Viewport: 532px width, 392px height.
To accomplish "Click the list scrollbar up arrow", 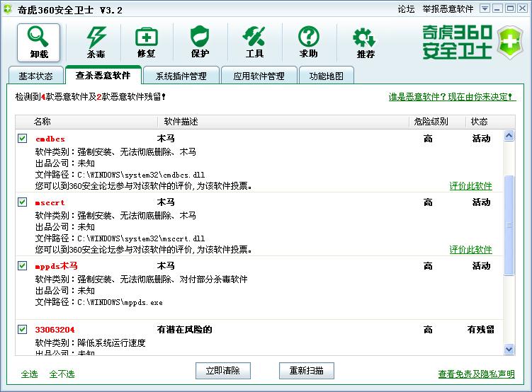I will [x=509, y=136].
